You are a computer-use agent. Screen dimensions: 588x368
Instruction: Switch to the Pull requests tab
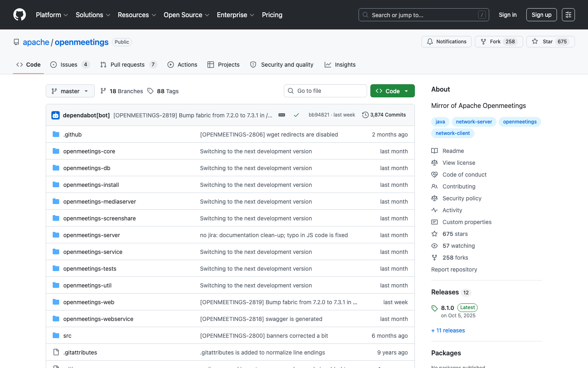click(x=128, y=65)
